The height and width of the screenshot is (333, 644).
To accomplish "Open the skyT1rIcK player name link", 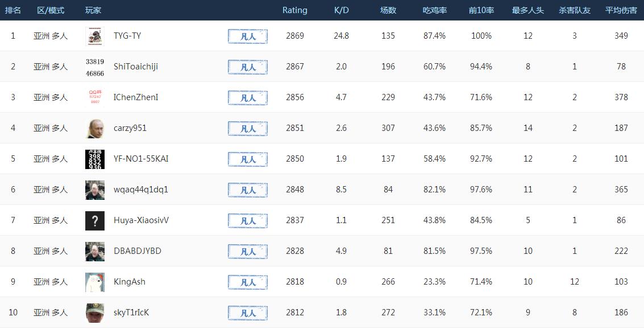I will (x=131, y=313).
